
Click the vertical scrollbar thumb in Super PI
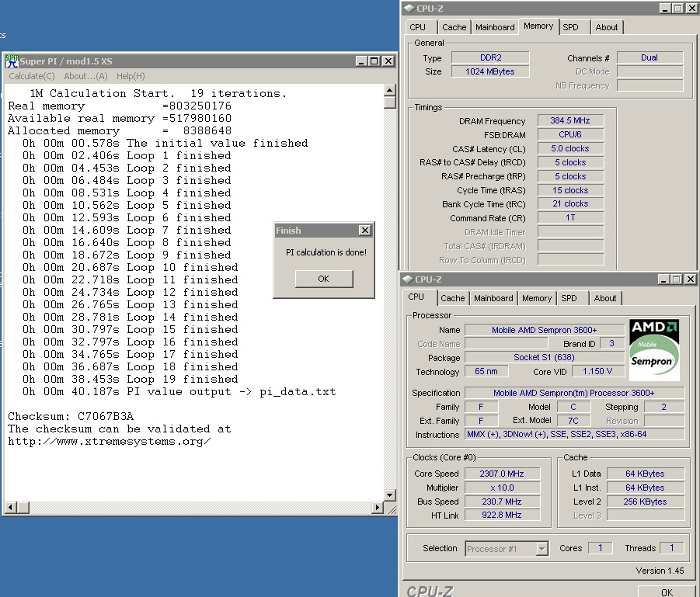(390, 102)
